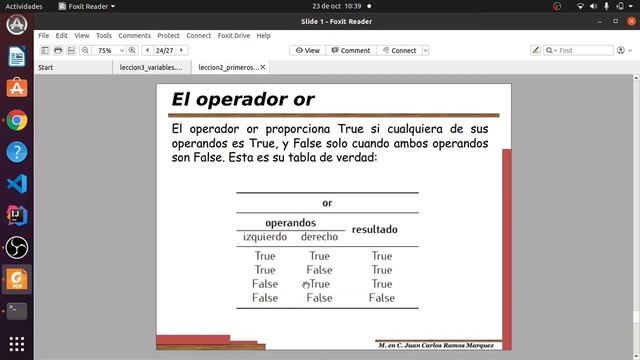Click the Zoom Out magnifier icon
This screenshot has width=640, height=360.
85,50
